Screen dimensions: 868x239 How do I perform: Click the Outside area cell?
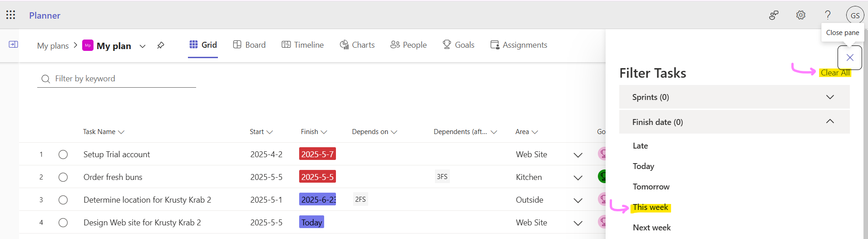pos(529,200)
